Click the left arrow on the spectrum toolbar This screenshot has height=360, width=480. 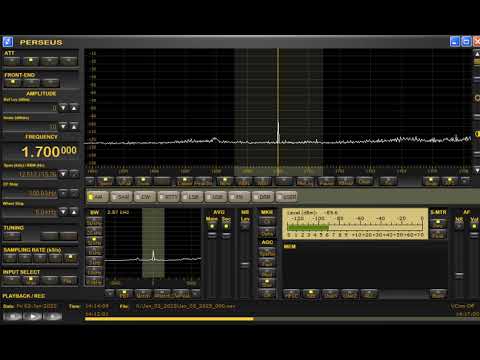(x=90, y=181)
